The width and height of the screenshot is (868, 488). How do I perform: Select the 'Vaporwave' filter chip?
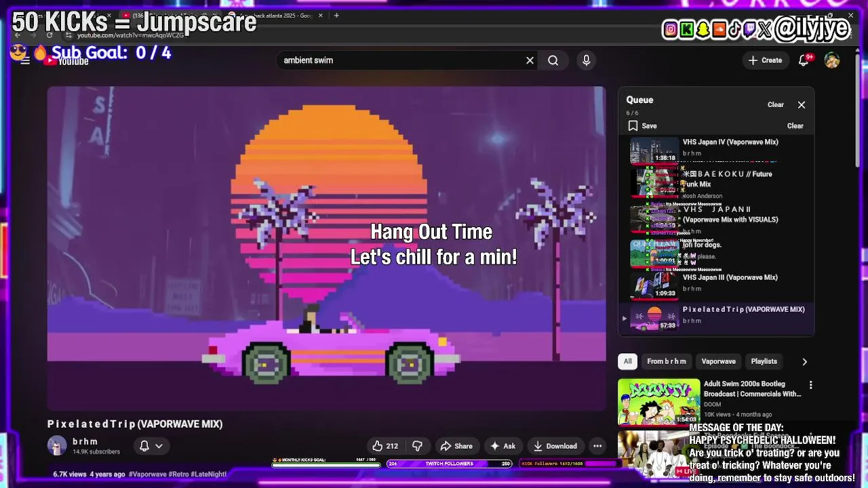point(719,361)
